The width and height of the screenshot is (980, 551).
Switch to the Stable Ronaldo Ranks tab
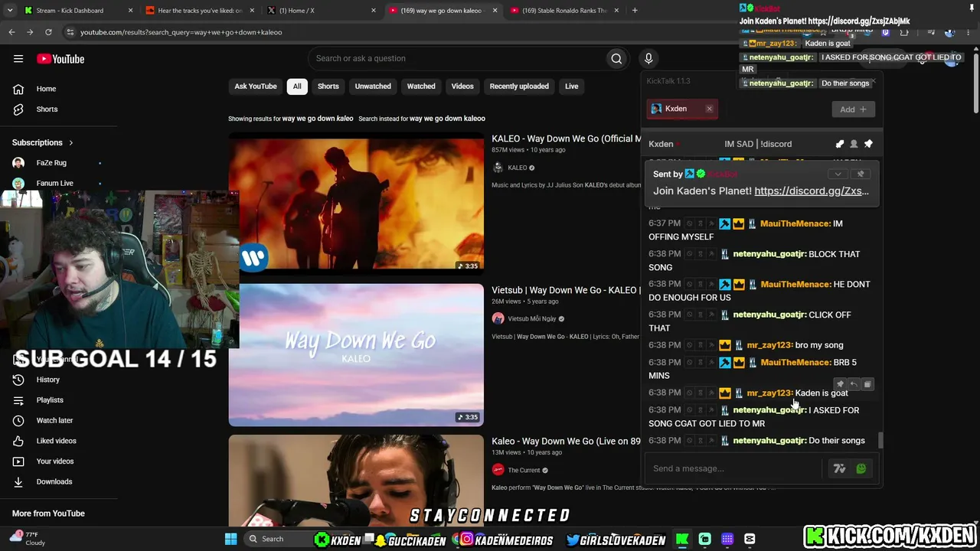565,11
